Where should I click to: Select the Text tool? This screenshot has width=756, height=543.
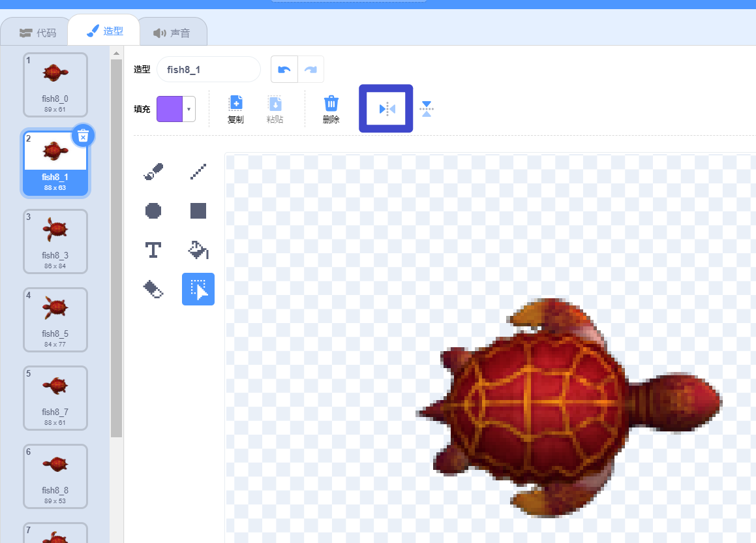[153, 249]
